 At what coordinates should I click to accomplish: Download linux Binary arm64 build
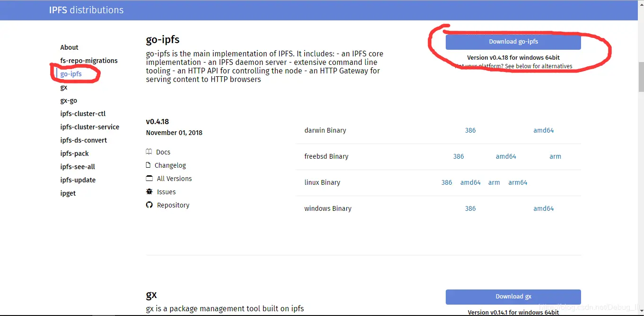pyautogui.click(x=518, y=182)
